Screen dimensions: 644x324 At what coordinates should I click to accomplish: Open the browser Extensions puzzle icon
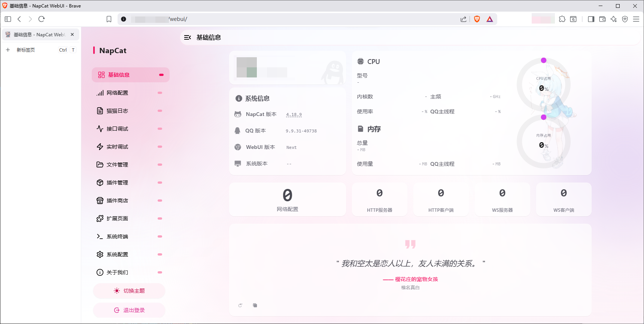coord(562,19)
